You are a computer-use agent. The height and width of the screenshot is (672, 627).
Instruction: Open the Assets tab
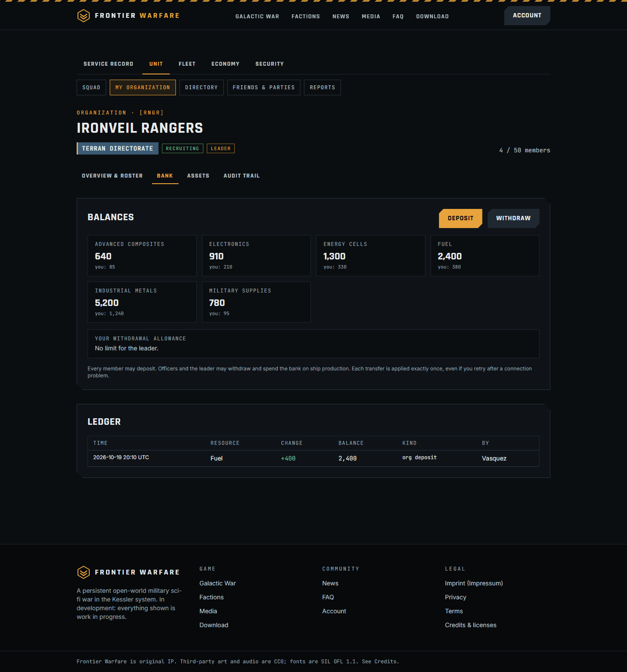pos(198,176)
